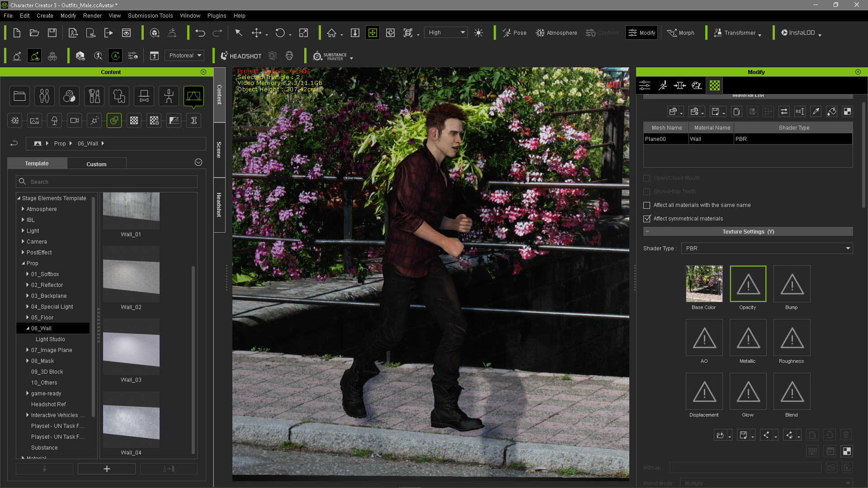Click the eyedropper material picker icon
The image size is (868, 488).
tap(816, 112)
